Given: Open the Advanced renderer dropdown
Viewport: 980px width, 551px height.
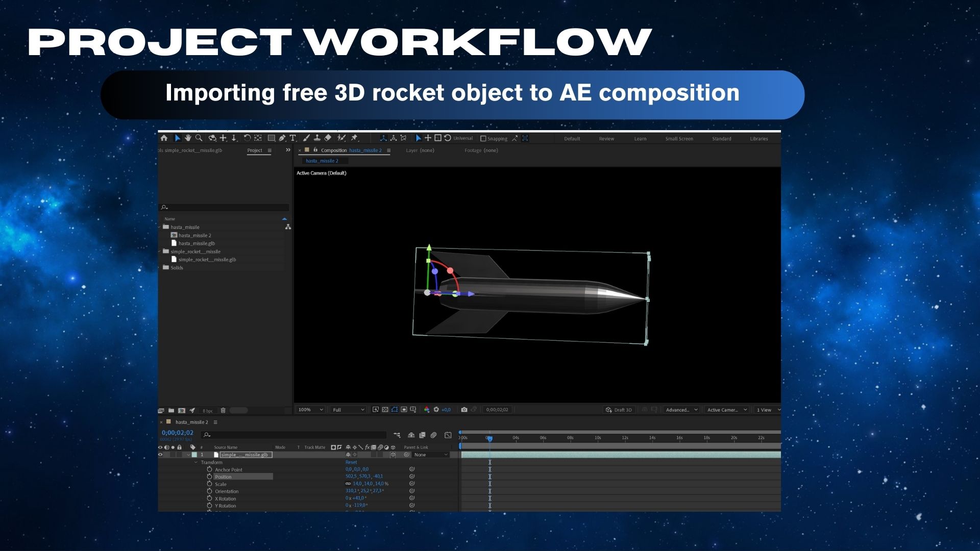Looking at the screenshot, I should click(681, 410).
